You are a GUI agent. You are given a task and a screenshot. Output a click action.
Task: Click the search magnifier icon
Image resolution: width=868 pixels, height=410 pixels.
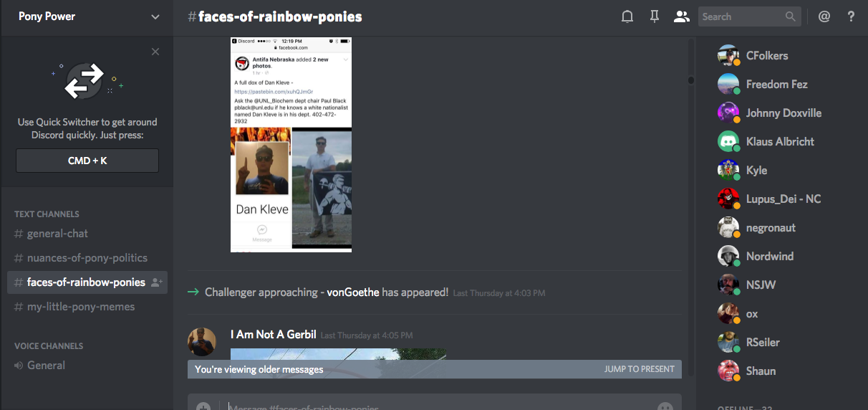click(x=790, y=16)
